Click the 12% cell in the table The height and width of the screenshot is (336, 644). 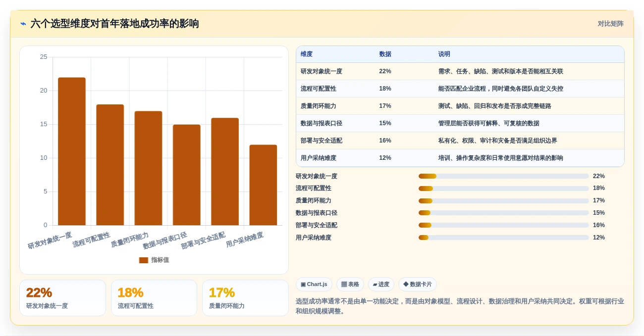point(385,158)
